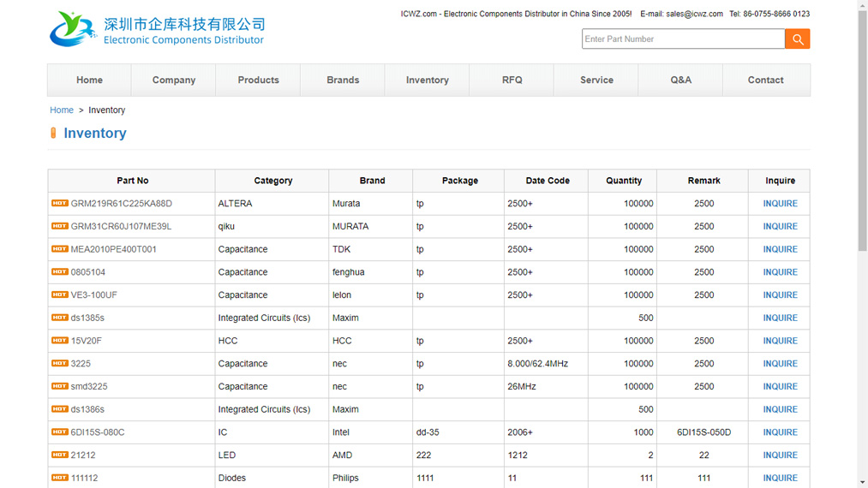The height and width of the screenshot is (488, 868).
Task: Click the 6DI15S-050D remark cell
Action: point(703,432)
